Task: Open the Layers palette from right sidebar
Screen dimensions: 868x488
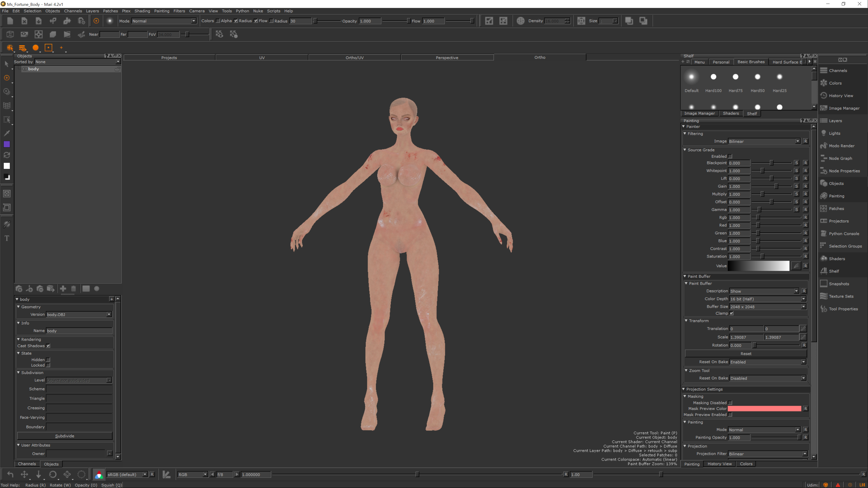Action: (x=835, y=121)
